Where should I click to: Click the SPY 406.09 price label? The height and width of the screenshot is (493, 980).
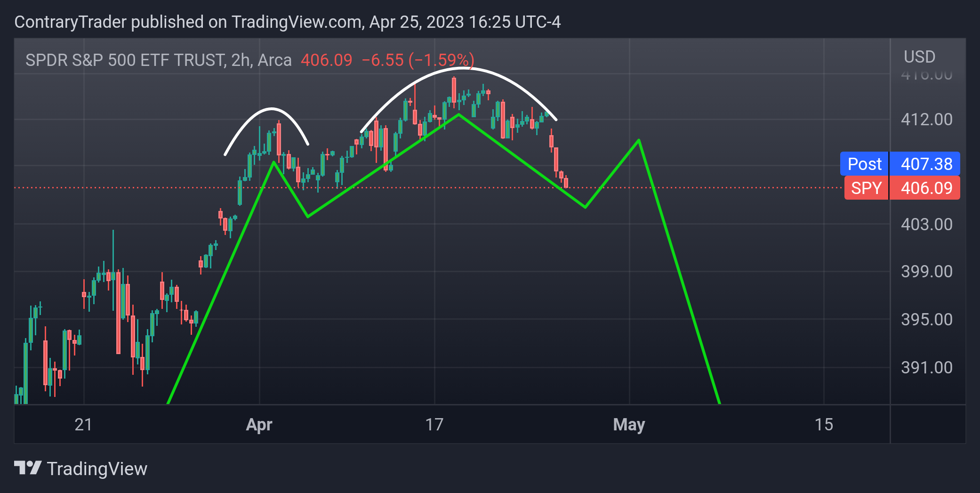click(902, 188)
